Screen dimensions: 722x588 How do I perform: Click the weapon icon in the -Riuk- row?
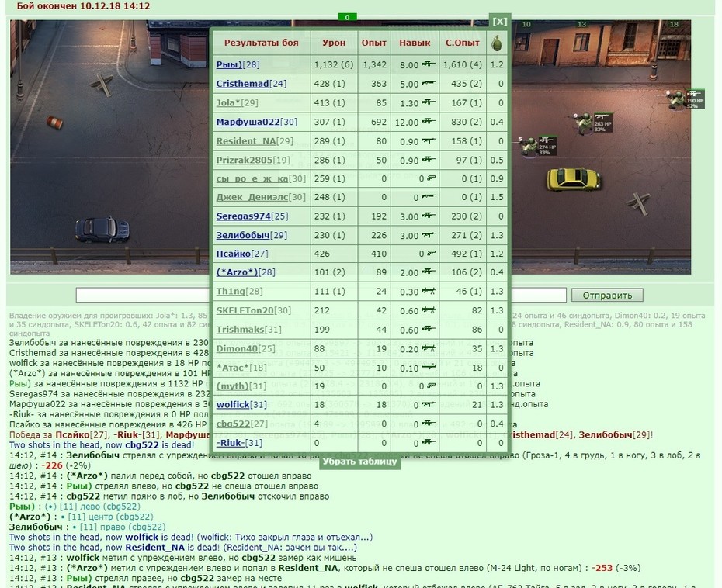coord(429,442)
